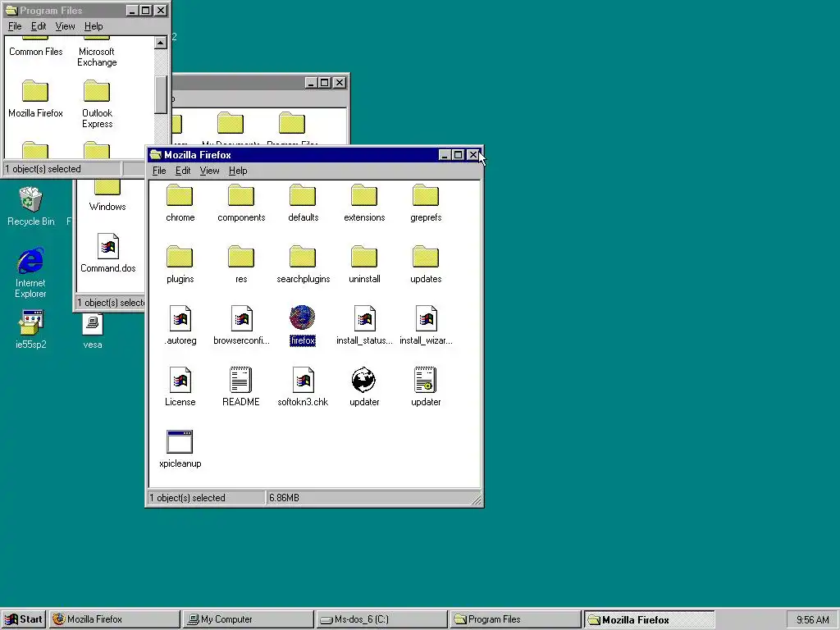Switch to Mozilla Firefox browser taskbar button

click(x=115, y=619)
